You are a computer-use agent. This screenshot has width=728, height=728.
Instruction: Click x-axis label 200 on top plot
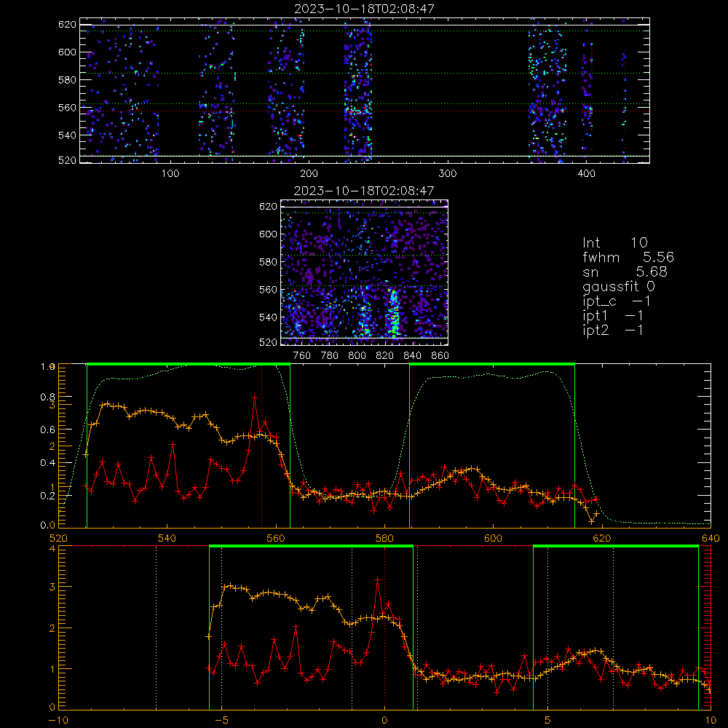(309, 174)
